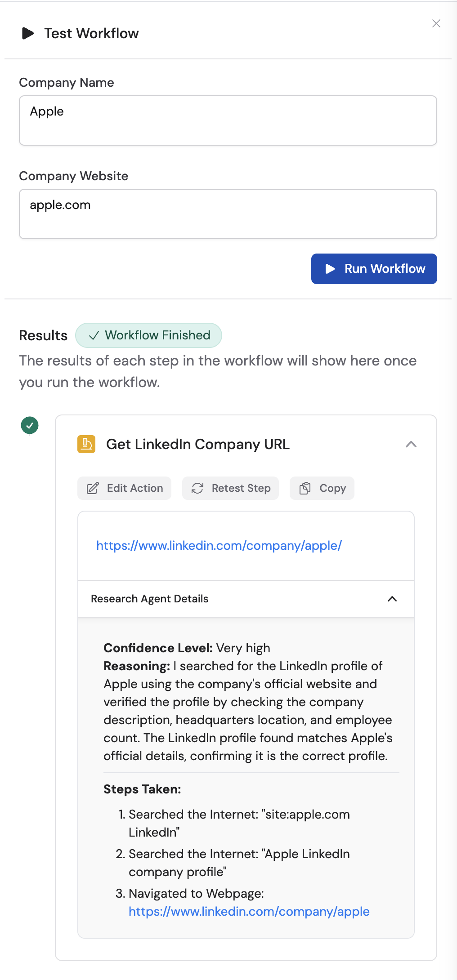Click the Edit Action button
This screenshot has height=980, width=457.
point(124,488)
